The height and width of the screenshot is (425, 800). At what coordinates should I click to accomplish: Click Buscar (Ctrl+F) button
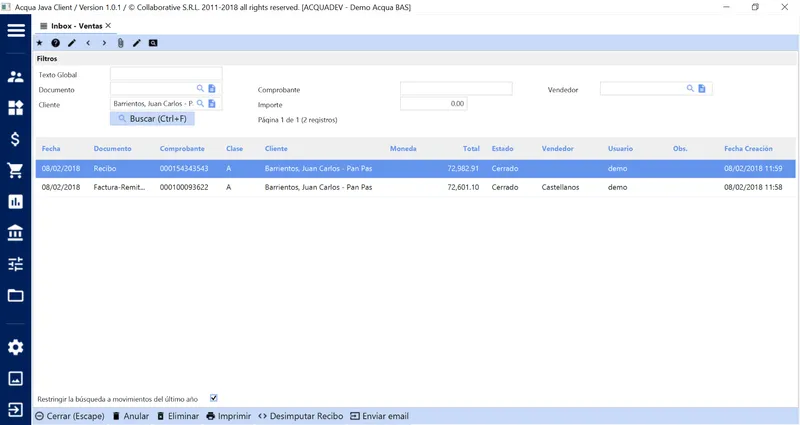[x=153, y=119]
